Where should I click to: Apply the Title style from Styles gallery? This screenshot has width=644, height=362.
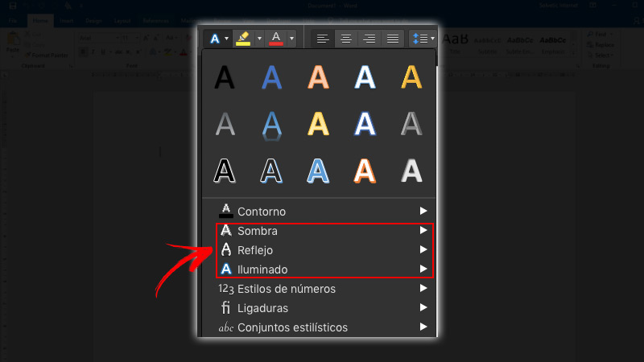click(x=456, y=43)
